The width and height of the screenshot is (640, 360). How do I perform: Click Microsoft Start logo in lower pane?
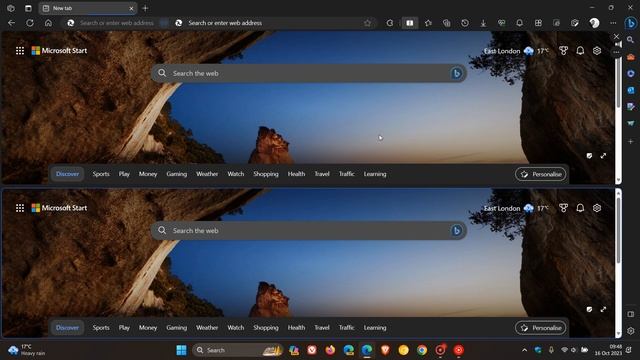click(60, 208)
